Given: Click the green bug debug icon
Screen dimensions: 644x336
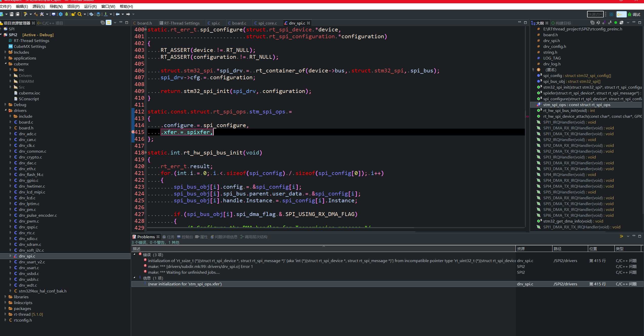Looking at the screenshot, I should point(66,14).
